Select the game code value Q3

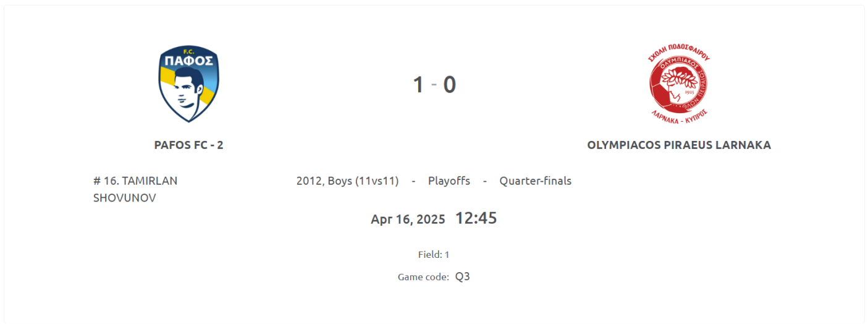(x=463, y=276)
